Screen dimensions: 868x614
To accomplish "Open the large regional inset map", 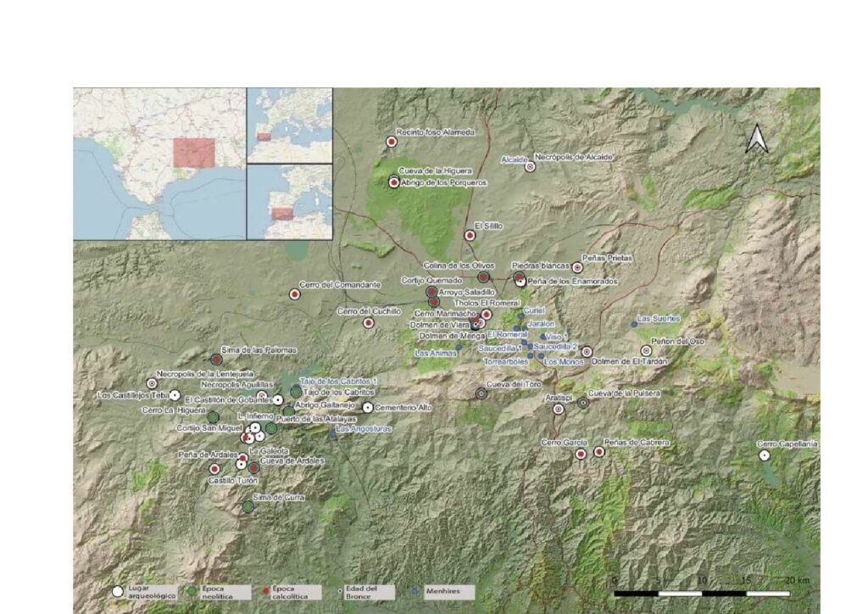I will click(159, 164).
